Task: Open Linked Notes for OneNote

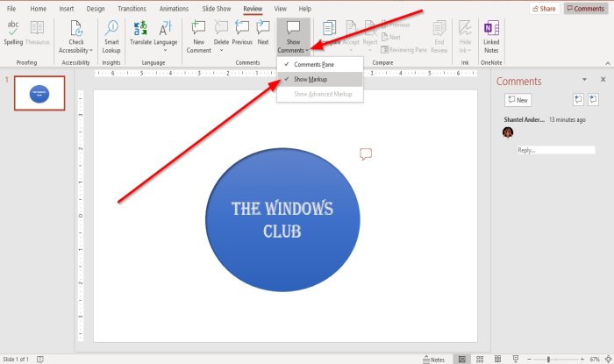Action: point(491,37)
